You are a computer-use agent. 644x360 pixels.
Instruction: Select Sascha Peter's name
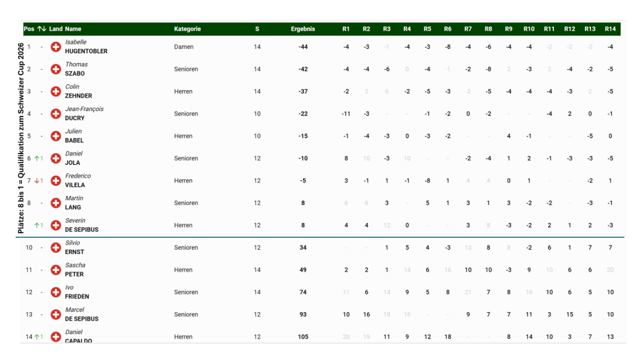click(x=75, y=270)
